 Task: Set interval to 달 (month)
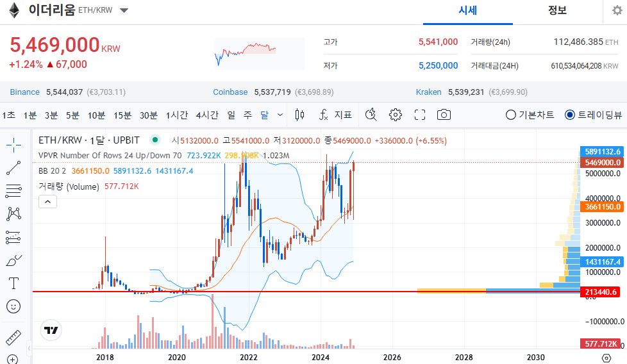click(x=264, y=115)
